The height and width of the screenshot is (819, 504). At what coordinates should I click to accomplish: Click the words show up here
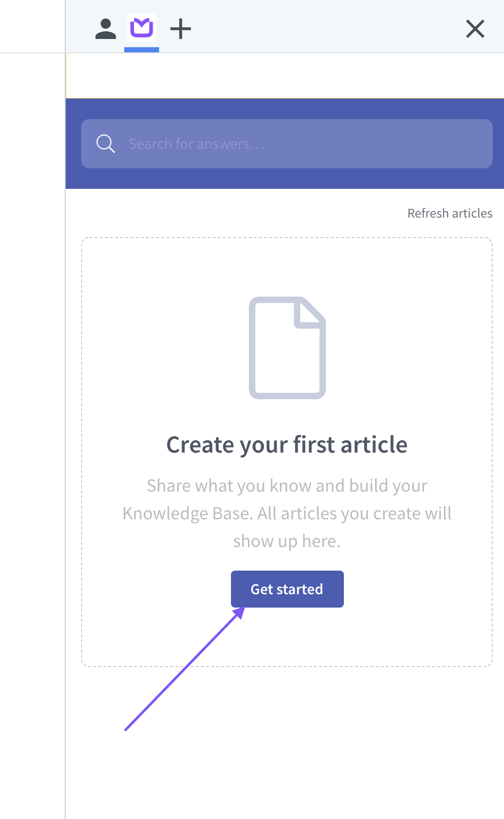[287, 541]
